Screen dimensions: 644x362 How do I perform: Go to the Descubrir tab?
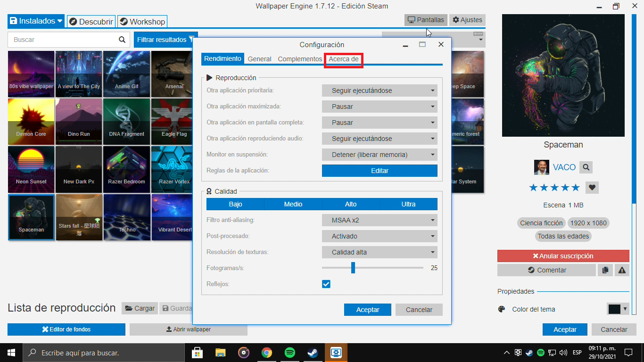[91, 22]
